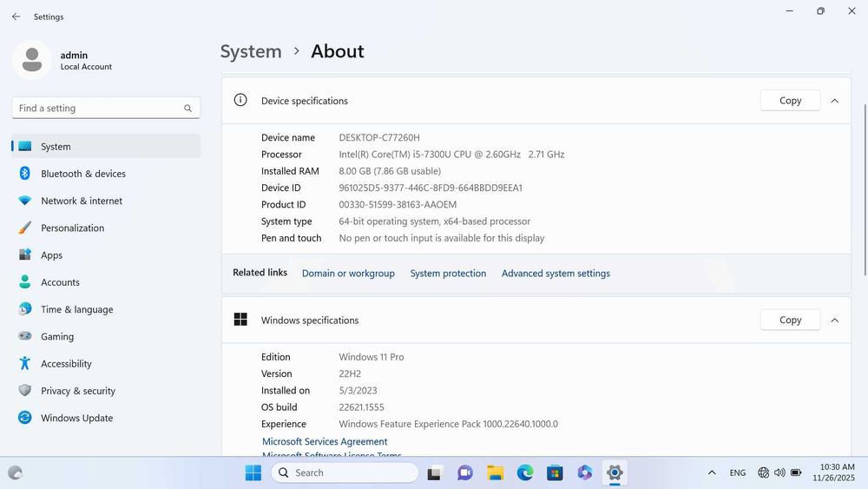Copy the Windows specifications

coord(790,320)
